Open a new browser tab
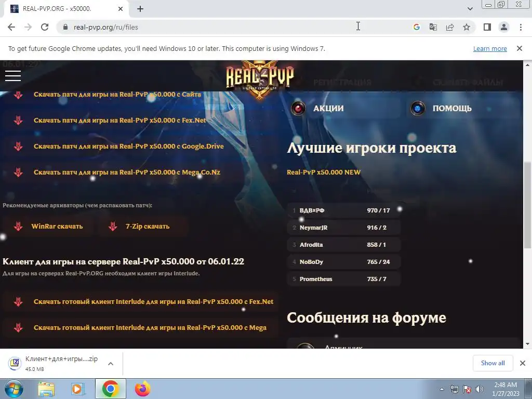The width and height of the screenshot is (532, 399). tap(140, 9)
